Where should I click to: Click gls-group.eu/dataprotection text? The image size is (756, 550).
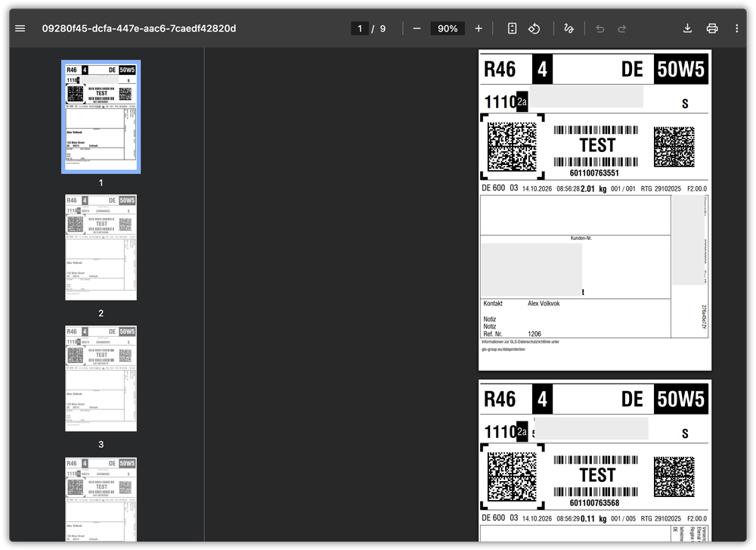click(503, 349)
